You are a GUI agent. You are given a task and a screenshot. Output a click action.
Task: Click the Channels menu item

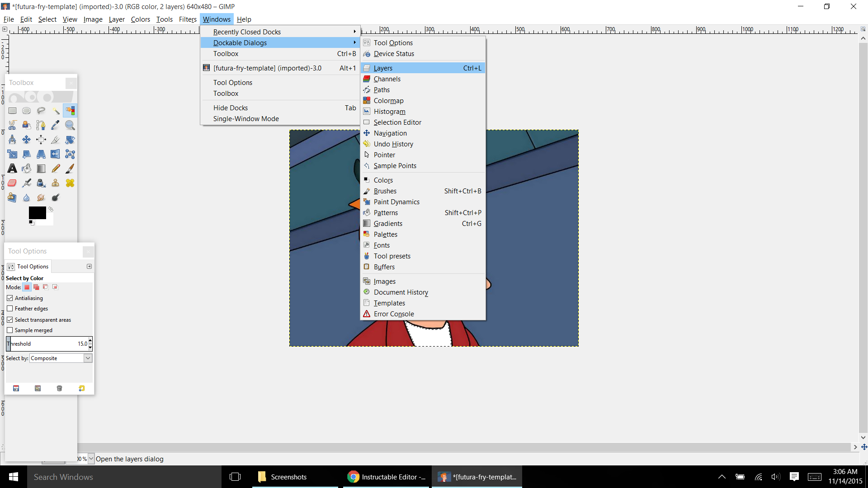point(387,79)
